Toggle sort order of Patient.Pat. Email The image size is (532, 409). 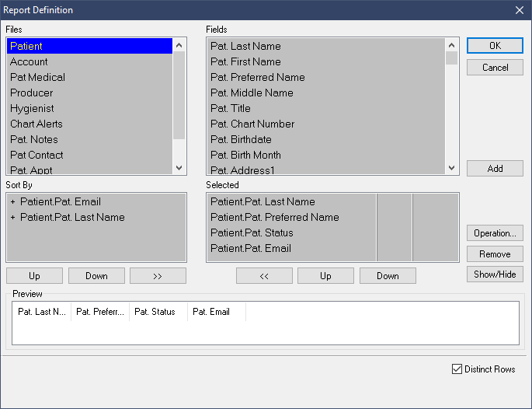[13, 202]
